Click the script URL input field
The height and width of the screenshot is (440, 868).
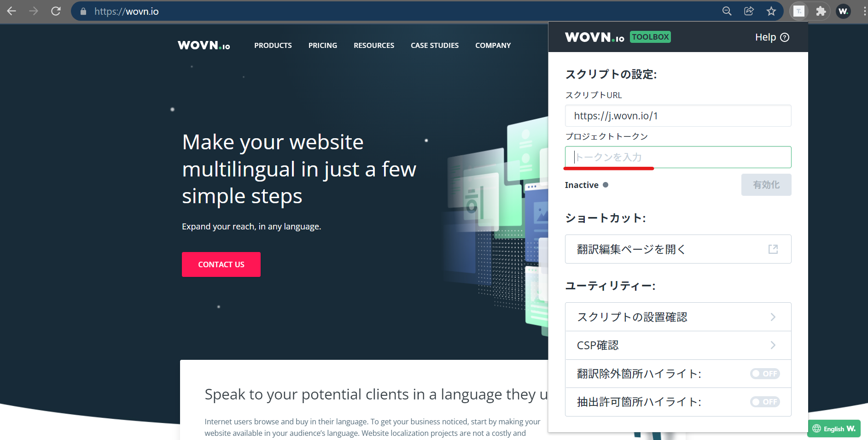(678, 116)
